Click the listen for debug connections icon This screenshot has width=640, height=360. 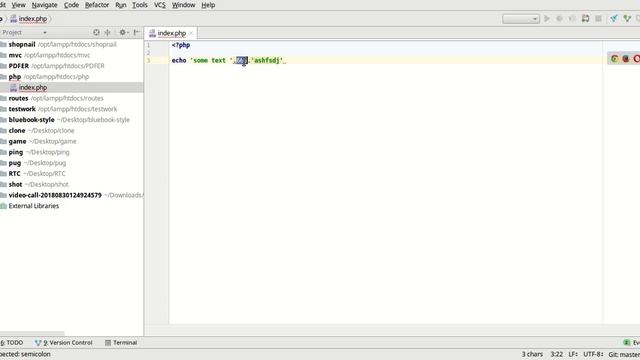click(x=585, y=18)
